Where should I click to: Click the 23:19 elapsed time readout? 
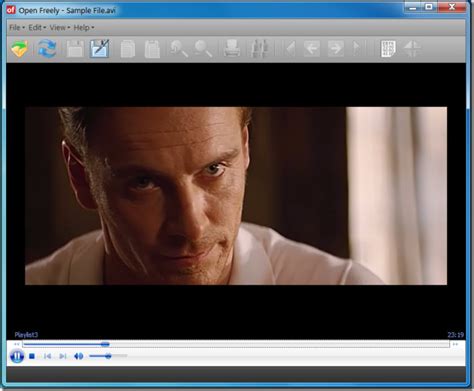tap(455, 335)
